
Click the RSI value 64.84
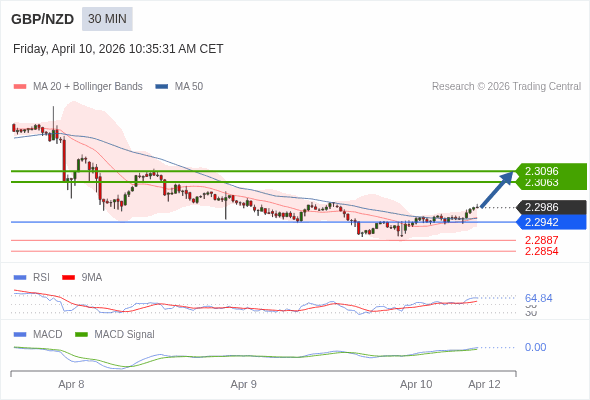[x=538, y=298]
